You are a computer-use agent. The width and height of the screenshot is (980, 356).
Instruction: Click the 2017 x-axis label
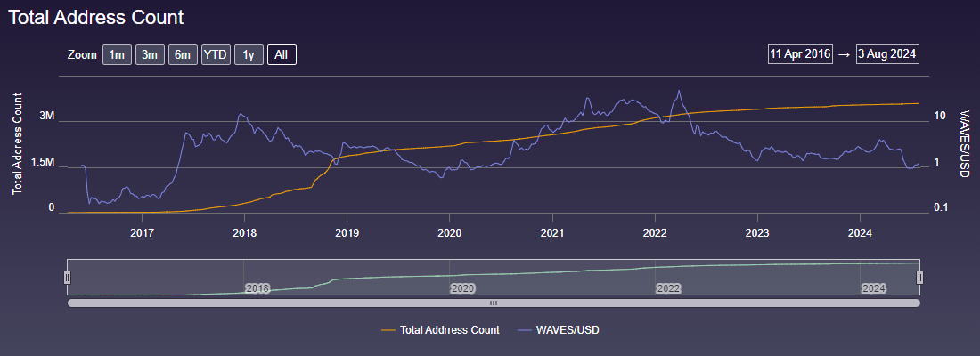[142, 233]
